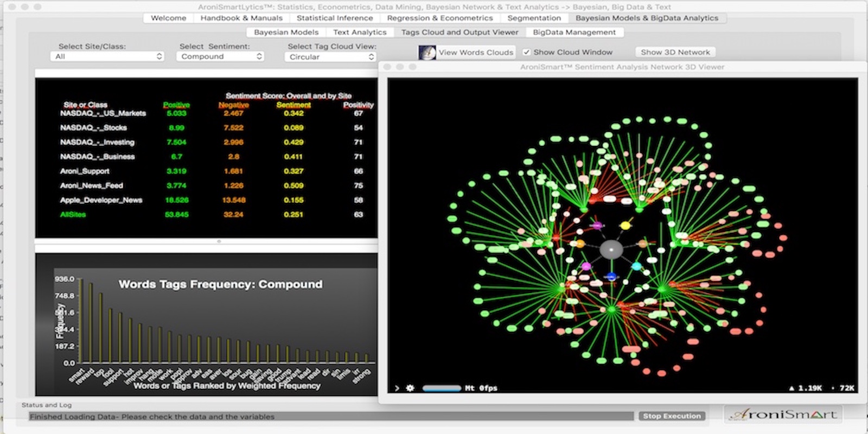Click the AllSites sentiment value 0.251
This screenshot has width=868, height=434.
pyautogui.click(x=293, y=214)
